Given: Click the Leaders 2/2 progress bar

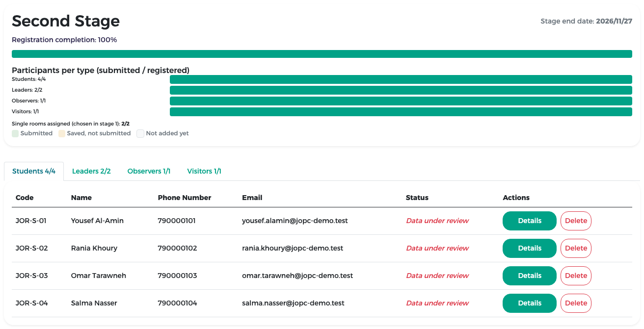Looking at the screenshot, I should (x=401, y=90).
